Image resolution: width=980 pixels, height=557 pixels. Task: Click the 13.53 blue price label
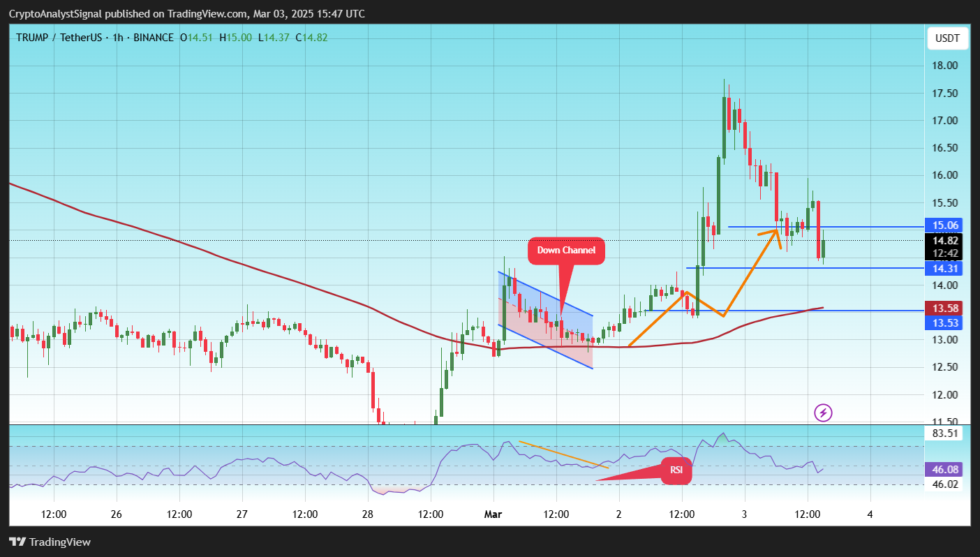click(943, 322)
